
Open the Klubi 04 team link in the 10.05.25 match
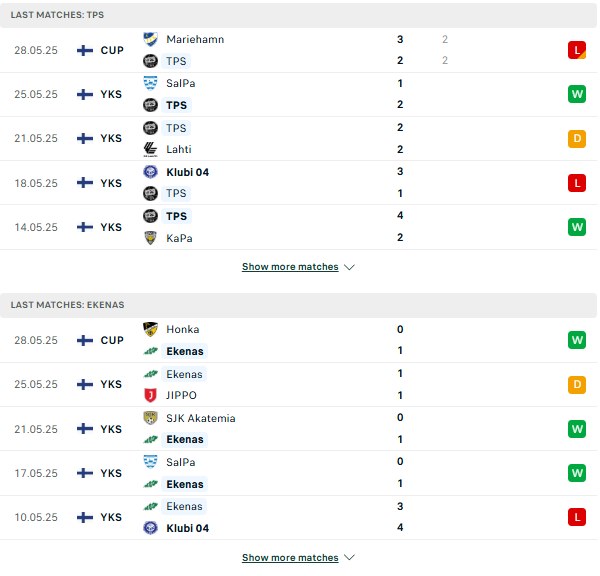(188, 528)
